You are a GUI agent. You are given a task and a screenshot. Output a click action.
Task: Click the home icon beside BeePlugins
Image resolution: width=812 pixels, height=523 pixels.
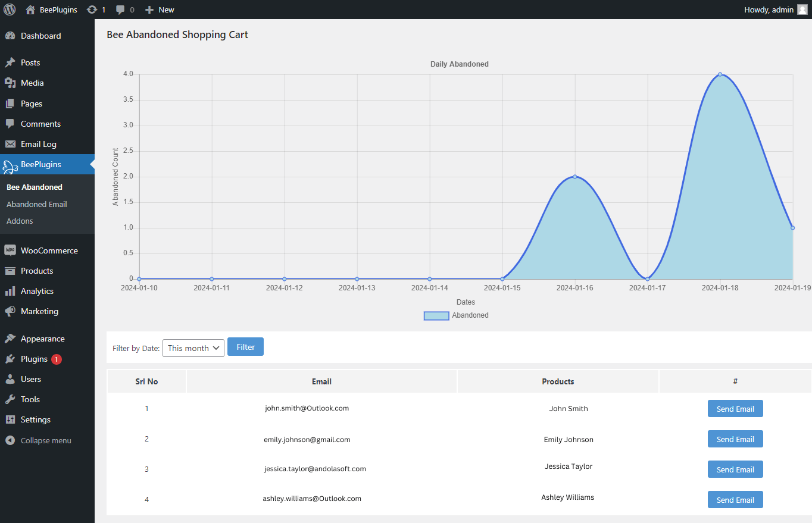tap(30, 10)
